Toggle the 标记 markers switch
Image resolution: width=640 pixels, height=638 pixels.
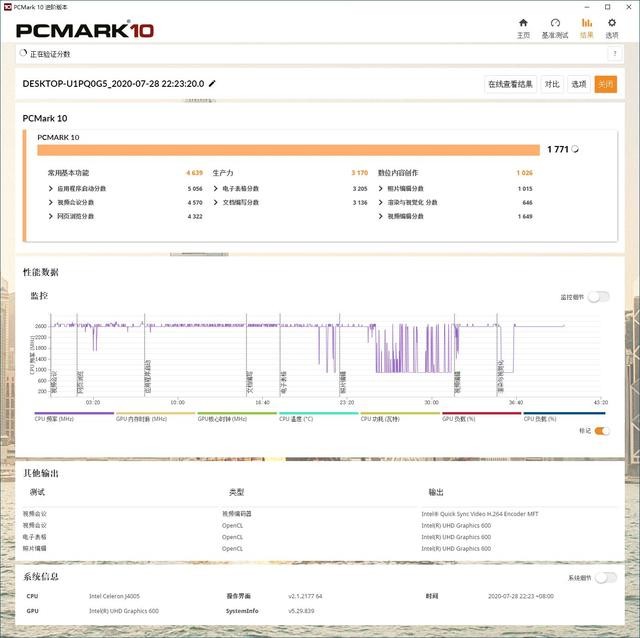pyautogui.click(x=602, y=431)
